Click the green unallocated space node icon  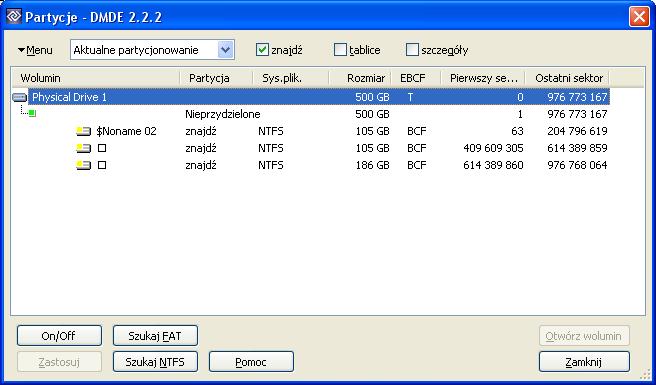point(32,113)
